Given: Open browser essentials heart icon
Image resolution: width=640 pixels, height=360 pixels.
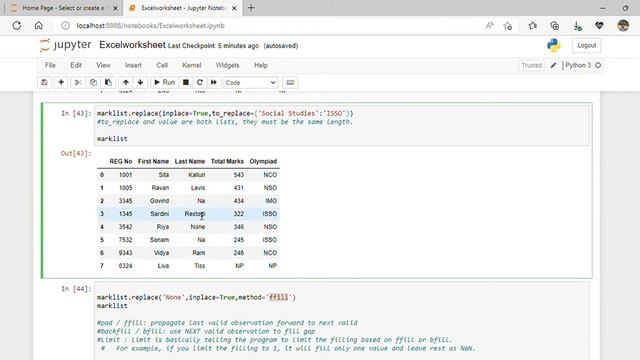Looking at the screenshot, I should (599, 26).
